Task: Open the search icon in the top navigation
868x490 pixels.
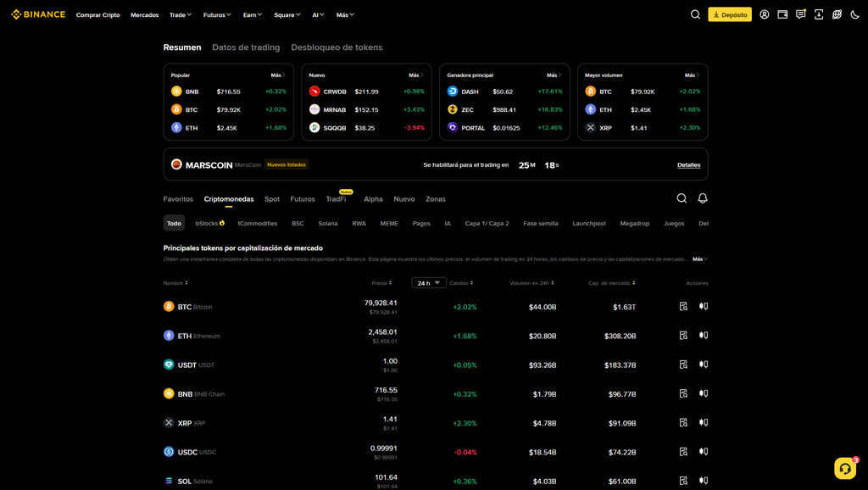Action: [695, 15]
